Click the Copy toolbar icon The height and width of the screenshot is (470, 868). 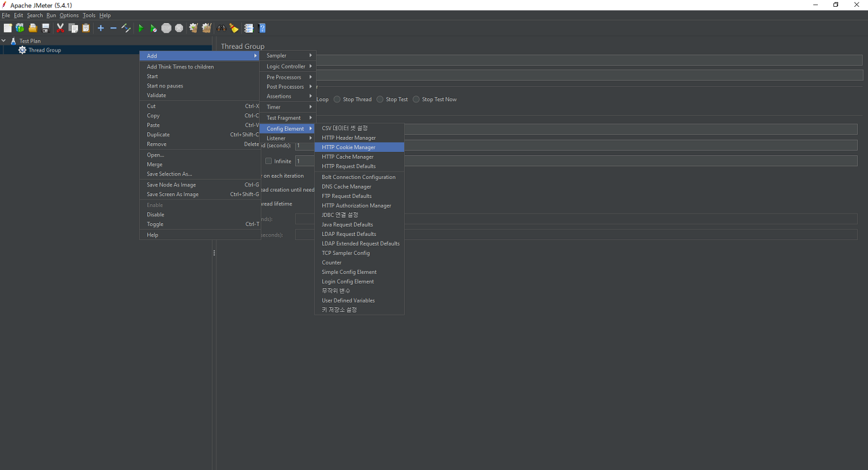coord(73,28)
